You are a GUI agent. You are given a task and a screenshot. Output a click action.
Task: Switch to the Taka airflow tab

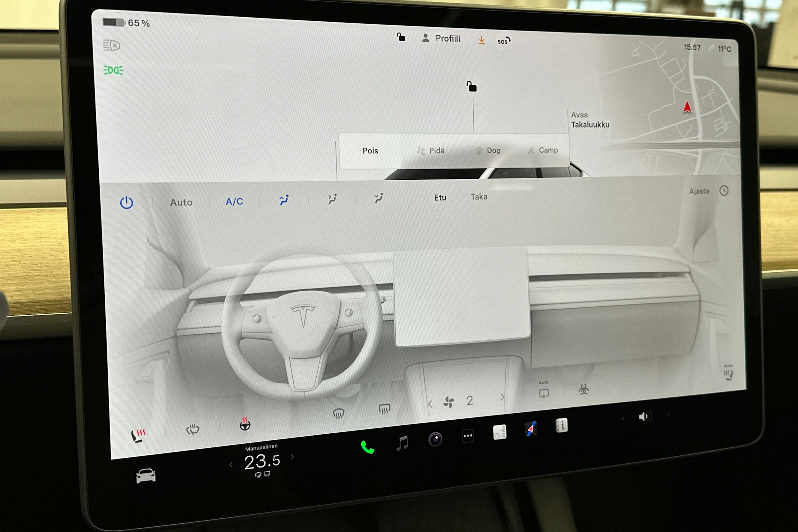479,197
